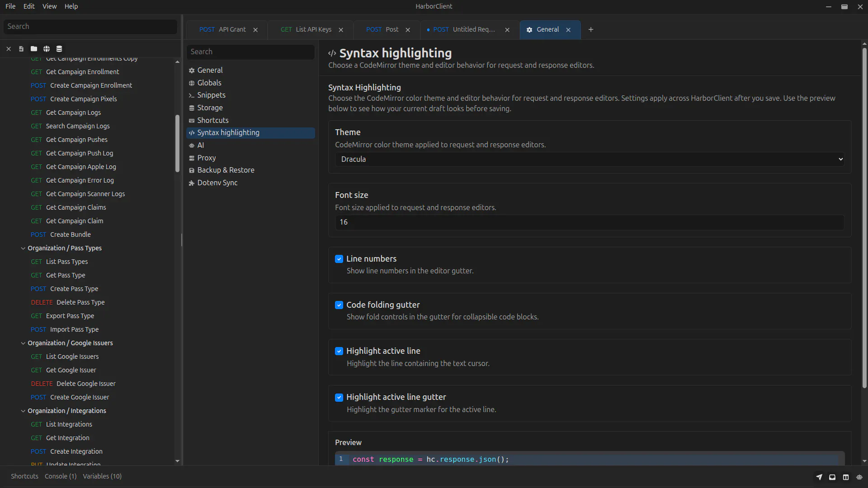Screen dimensions: 868x488
Task: Close the List API Keys tab
Action: (341, 30)
